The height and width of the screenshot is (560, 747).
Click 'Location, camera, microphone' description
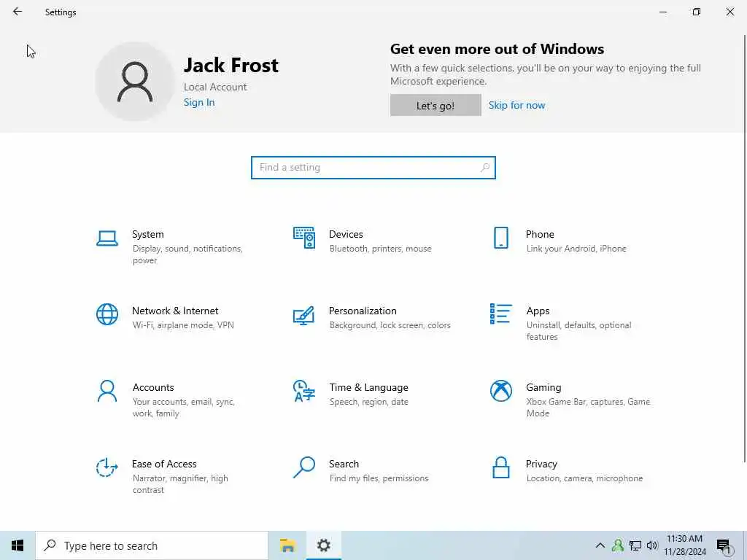pos(584,478)
